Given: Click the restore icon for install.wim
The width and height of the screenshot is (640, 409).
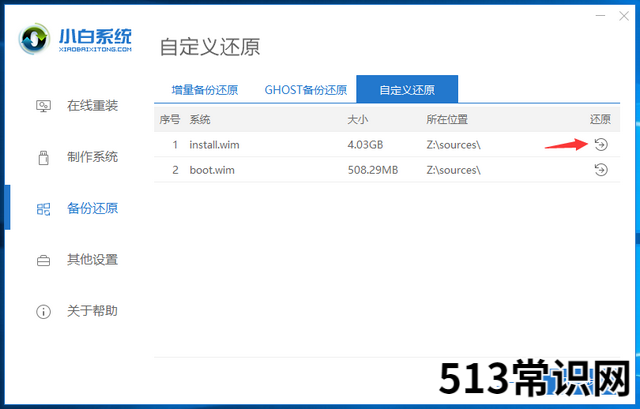Looking at the screenshot, I should click(601, 144).
